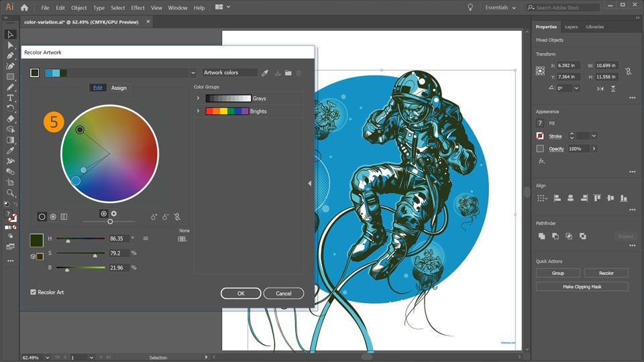This screenshot has width=644, height=362.
Task: Expand the opacity options arrow
Action: tap(594, 149)
